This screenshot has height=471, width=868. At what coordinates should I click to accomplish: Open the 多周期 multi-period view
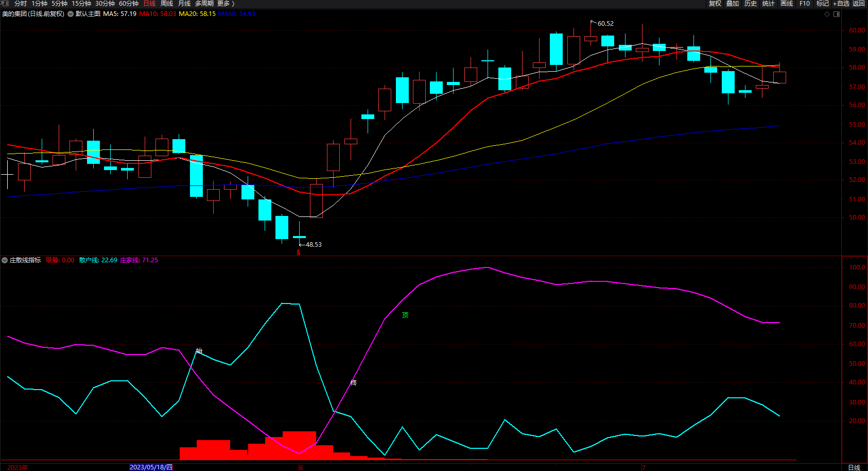[x=204, y=4]
